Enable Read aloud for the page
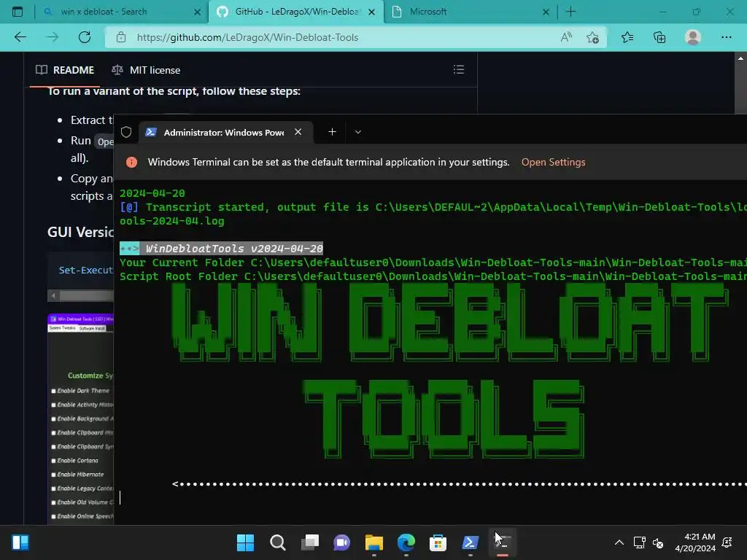The image size is (747, 560). click(x=566, y=37)
